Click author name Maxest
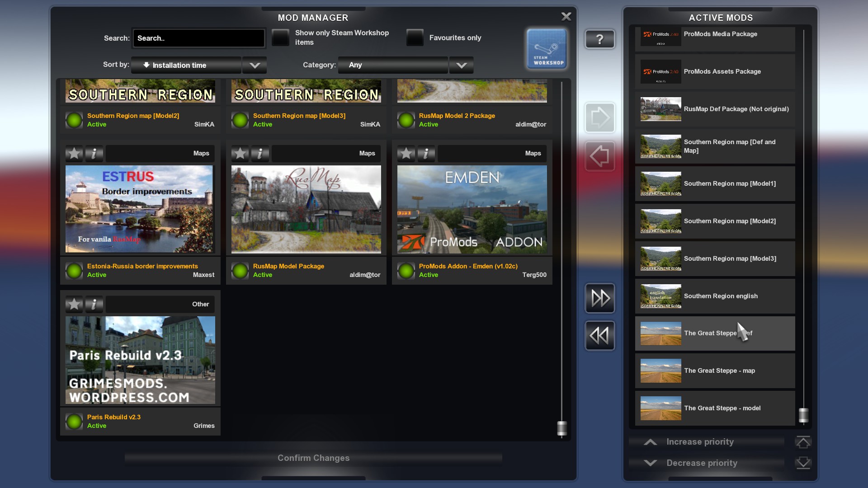Image resolution: width=868 pixels, height=488 pixels. coord(203,275)
